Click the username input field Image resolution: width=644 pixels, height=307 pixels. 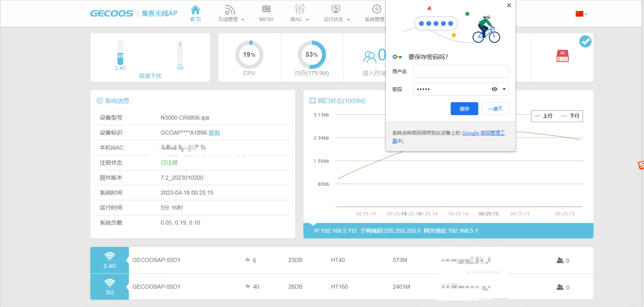pyautogui.click(x=461, y=72)
